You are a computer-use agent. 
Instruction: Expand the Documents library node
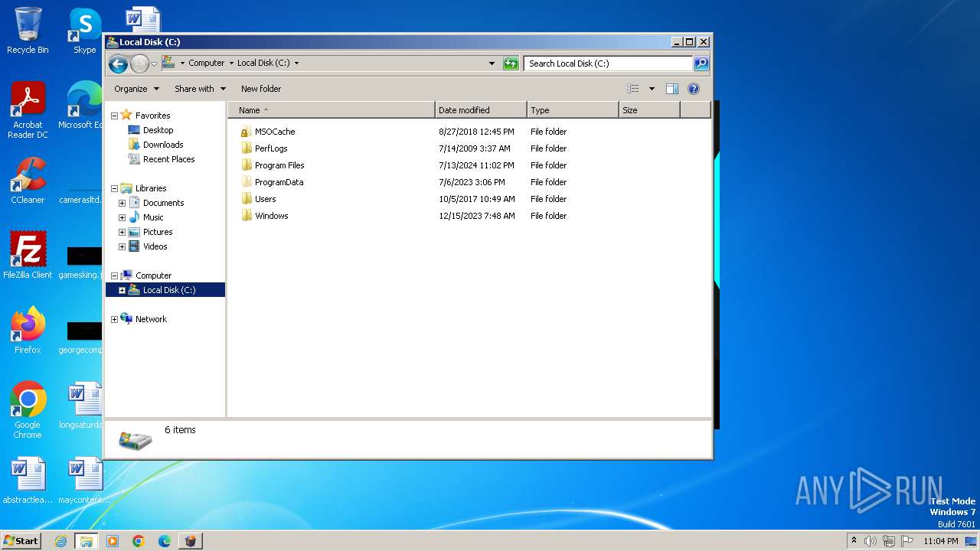pyautogui.click(x=122, y=203)
